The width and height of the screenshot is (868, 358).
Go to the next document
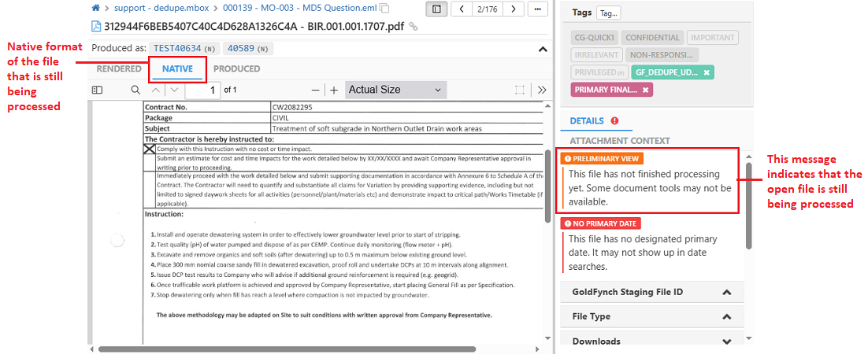514,9
